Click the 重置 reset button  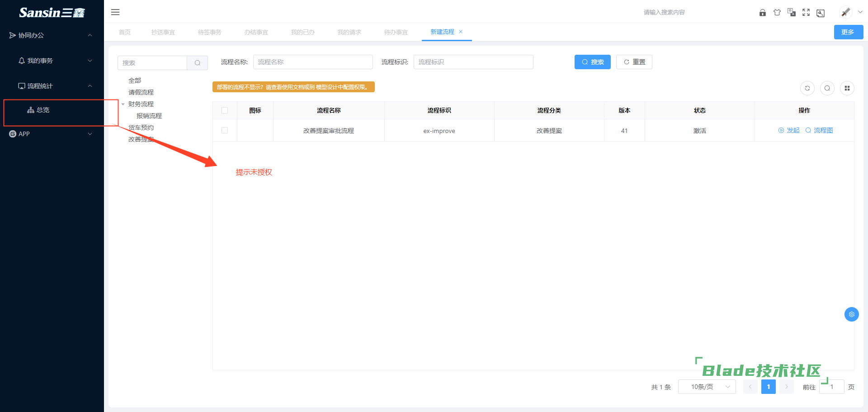pos(634,62)
